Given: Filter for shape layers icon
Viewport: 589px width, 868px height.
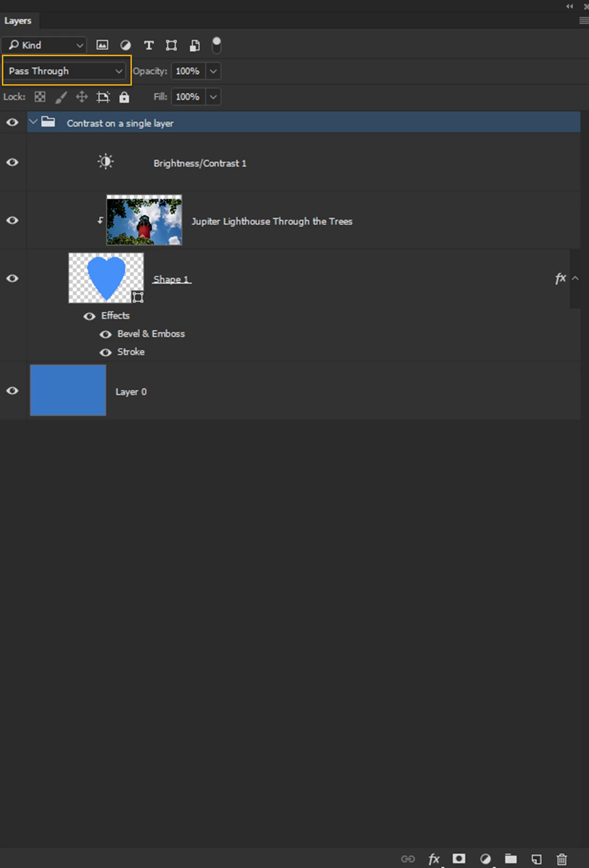Looking at the screenshot, I should coord(171,45).
